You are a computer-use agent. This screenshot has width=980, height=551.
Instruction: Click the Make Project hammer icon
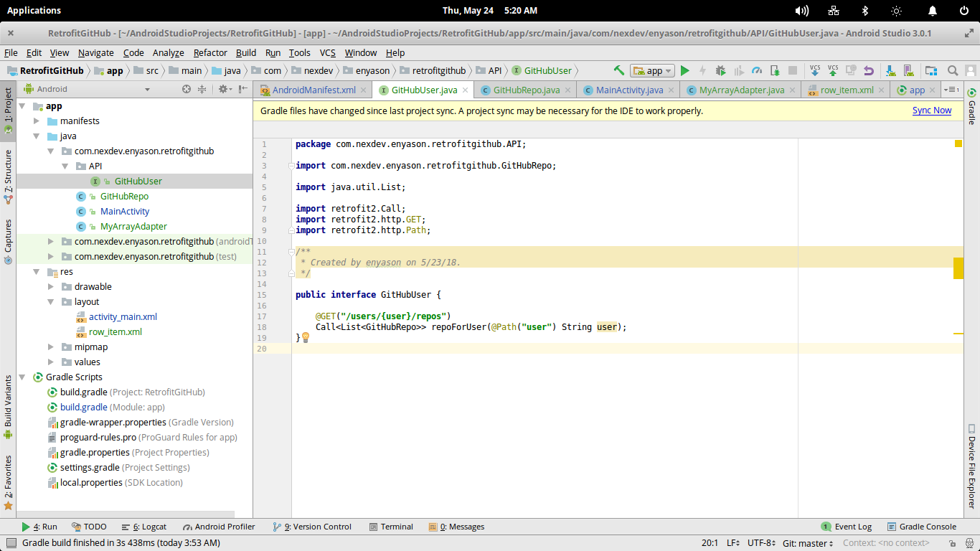coord(619,70)
